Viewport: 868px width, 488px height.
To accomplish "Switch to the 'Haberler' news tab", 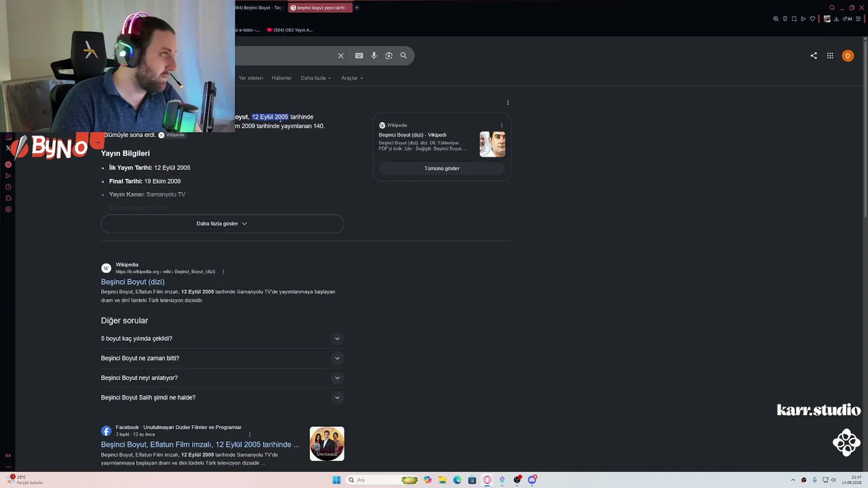I will (x=281, y=78).
